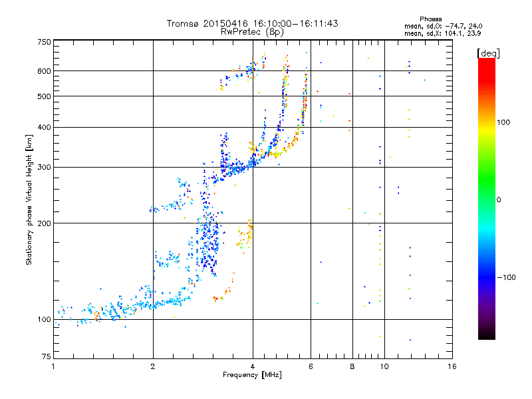Click the y-axis tick label '75'
Screen dimensions: 532x399
click(x=47, y=356)
